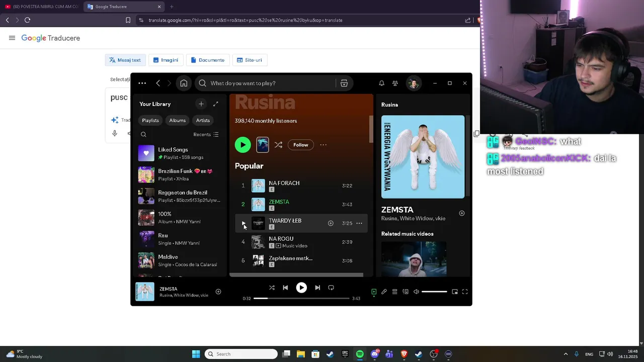Filter library by Artists

pos(203,121)
